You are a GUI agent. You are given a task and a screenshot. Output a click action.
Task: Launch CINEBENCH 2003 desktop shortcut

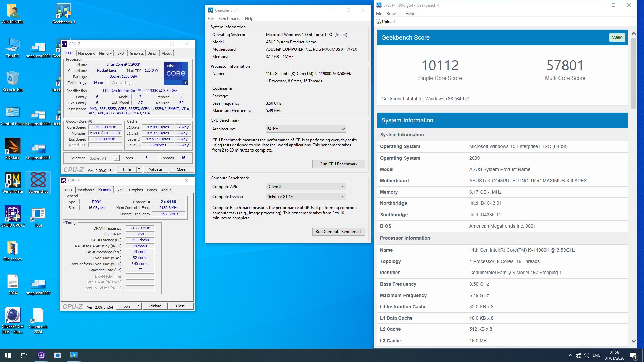click(13, 321)
